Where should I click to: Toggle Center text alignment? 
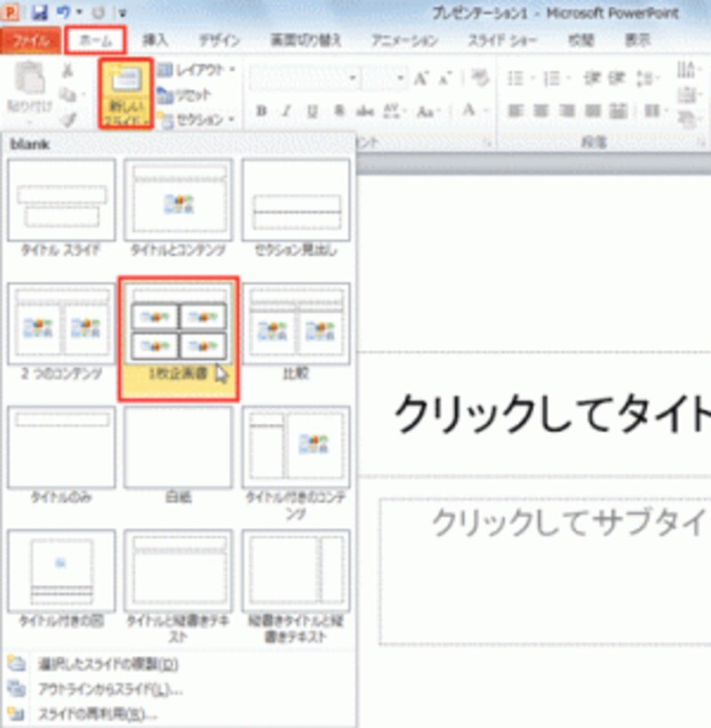point(540,111)
